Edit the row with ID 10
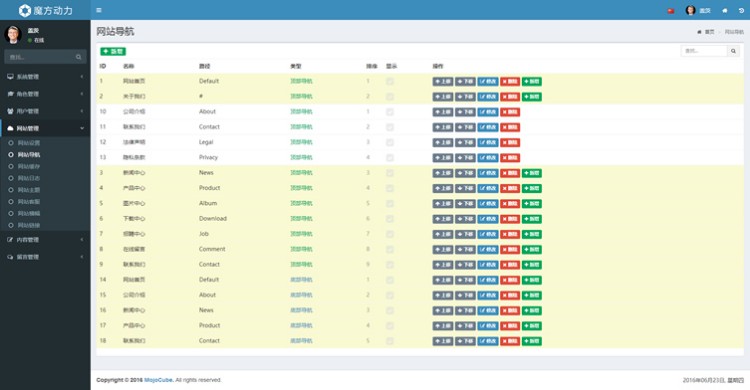This screenshot has width=750, height=390. (488, 112)
